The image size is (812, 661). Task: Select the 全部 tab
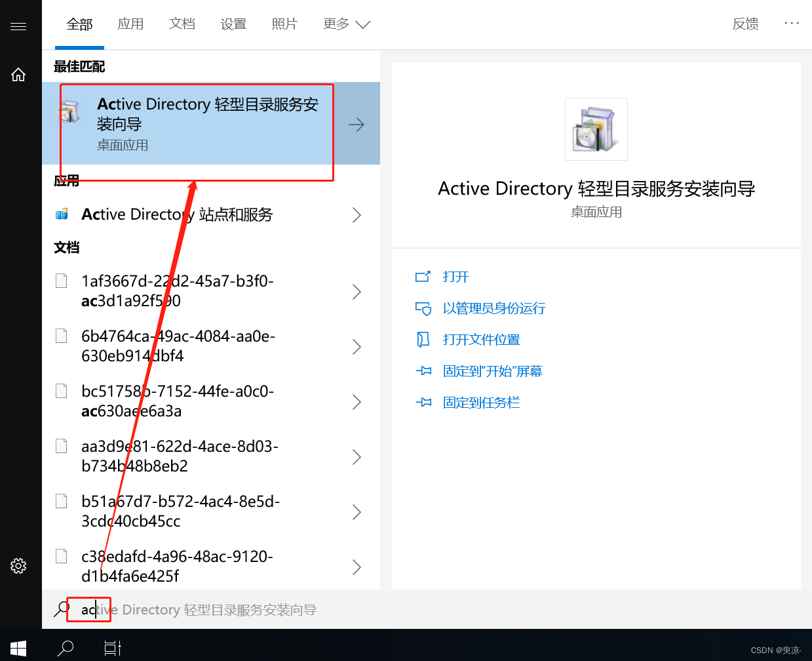coord(80,24)
